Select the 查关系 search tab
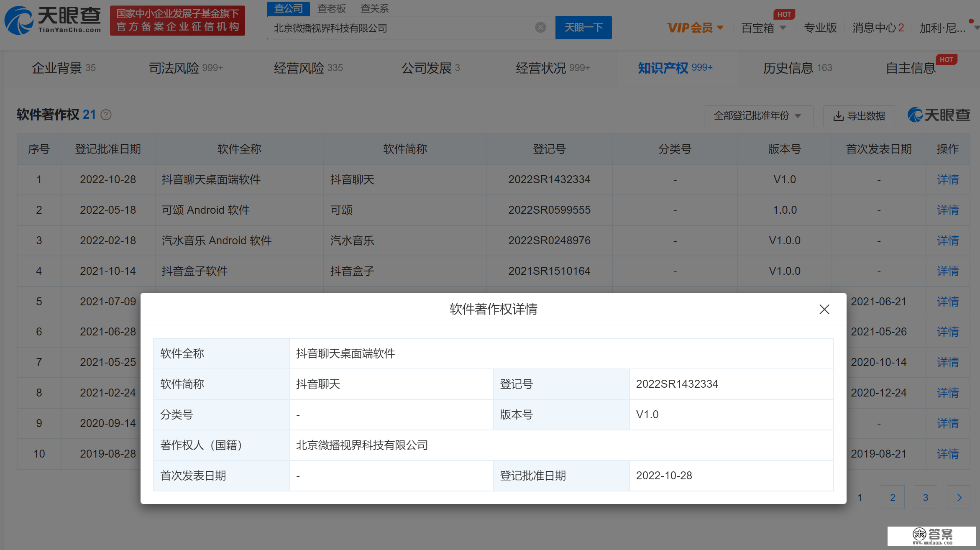Screen dimensions: 980x550 (x=375, y=8)
